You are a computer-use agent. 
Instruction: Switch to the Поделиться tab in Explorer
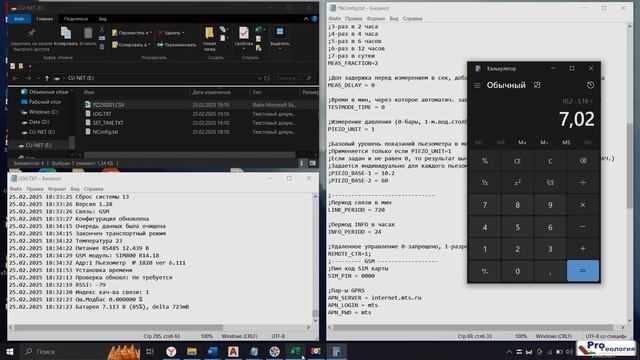coord(76,19)
